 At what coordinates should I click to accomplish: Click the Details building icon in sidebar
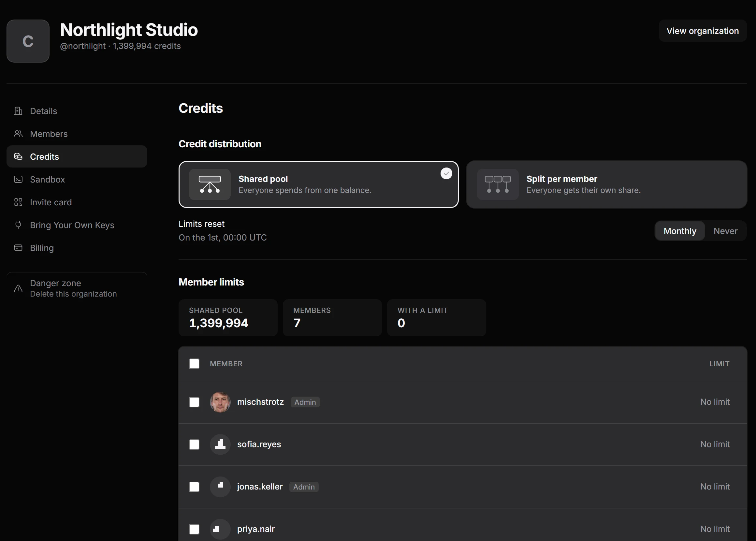click(18, 111)
